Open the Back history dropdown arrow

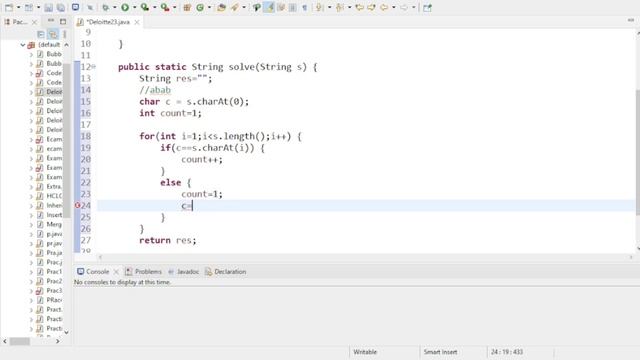click(393, 7)
